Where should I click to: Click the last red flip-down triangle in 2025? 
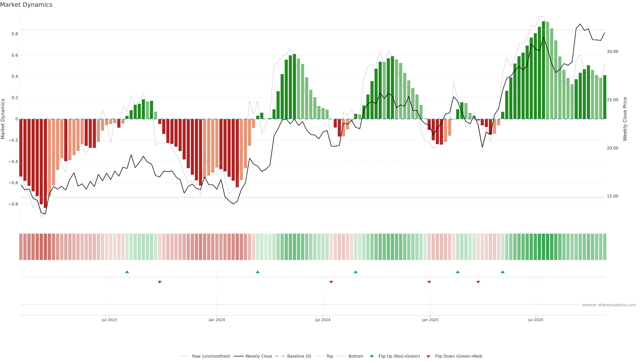click(478, 282)
